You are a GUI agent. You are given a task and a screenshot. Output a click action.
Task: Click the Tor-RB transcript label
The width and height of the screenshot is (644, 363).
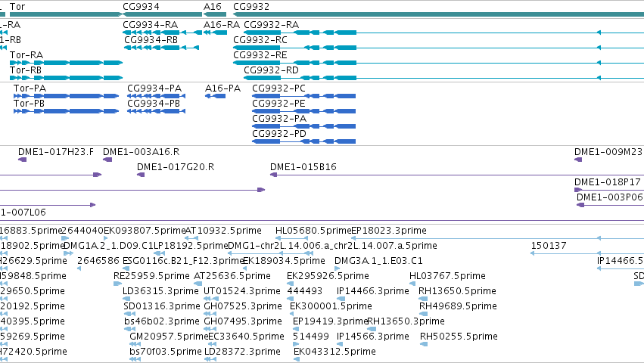[x=26, y=70]
